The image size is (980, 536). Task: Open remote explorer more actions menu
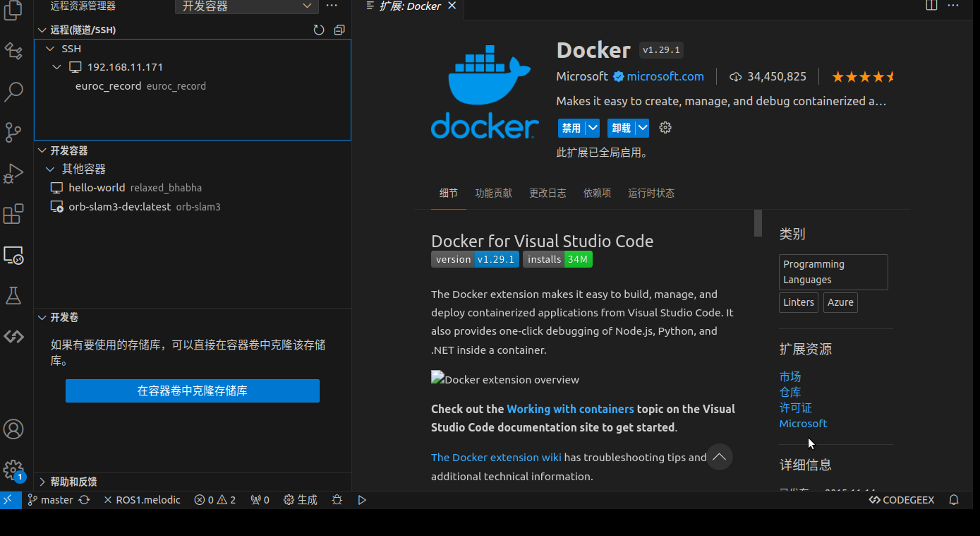tap(332, 6)
